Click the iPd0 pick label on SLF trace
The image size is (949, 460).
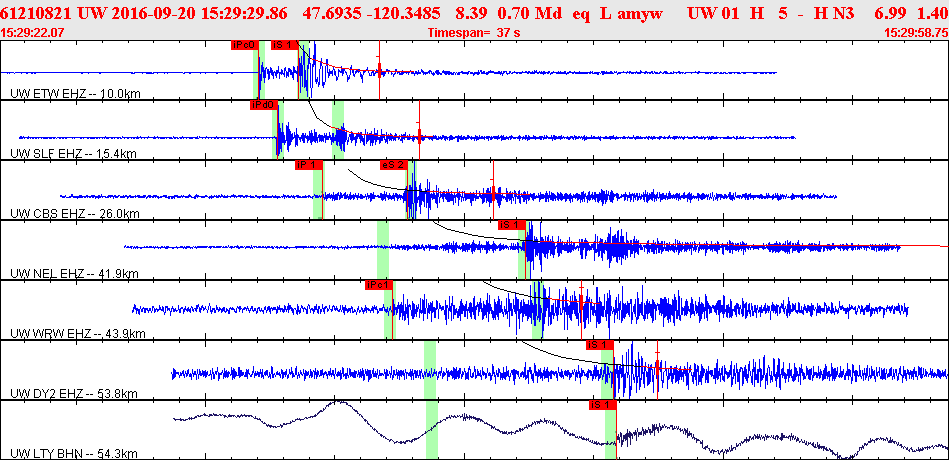click(x=263, y=105)
